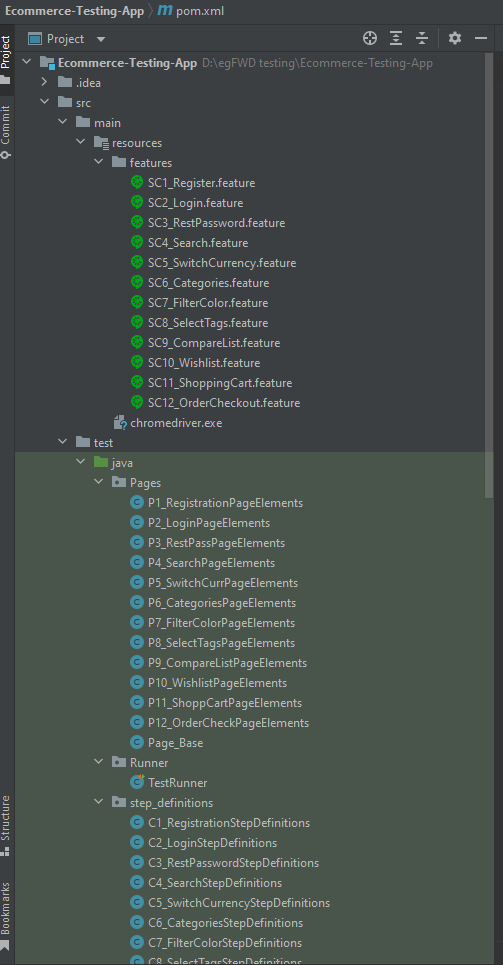This screenshot has width=503, height=965.
Task: Click the Project tree vertical scrollbar
Action: point(489,275)
